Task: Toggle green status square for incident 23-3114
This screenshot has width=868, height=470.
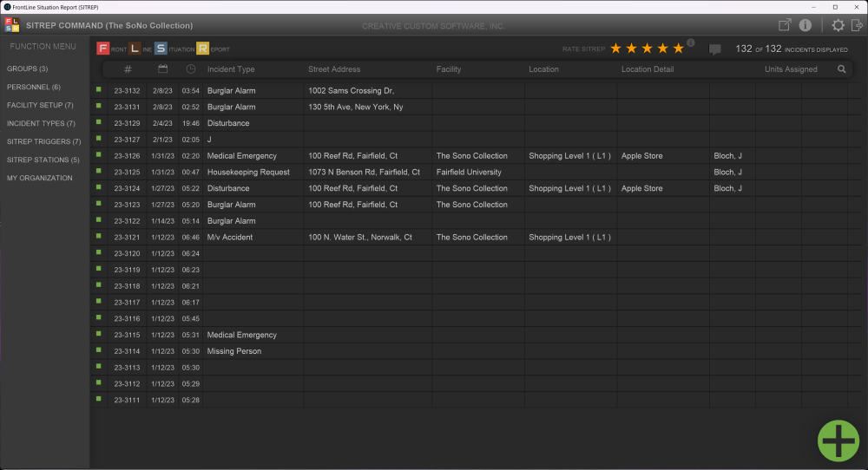Action: click(99, 351)
